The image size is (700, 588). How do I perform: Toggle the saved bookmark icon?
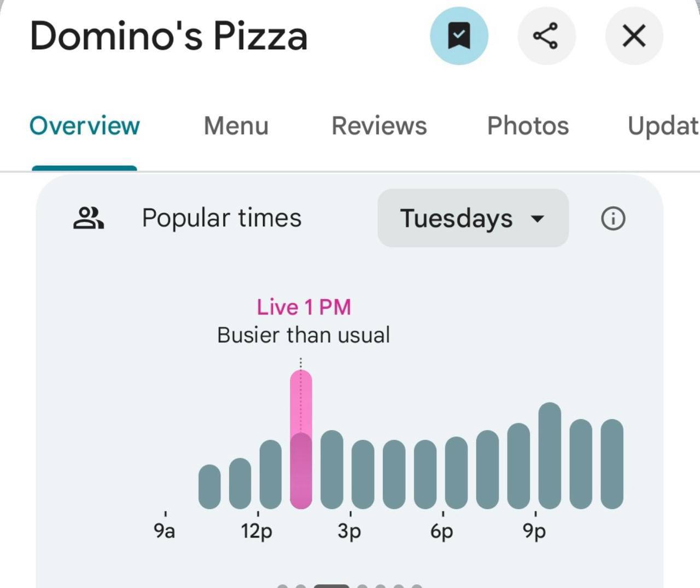[x=459, y=36]
